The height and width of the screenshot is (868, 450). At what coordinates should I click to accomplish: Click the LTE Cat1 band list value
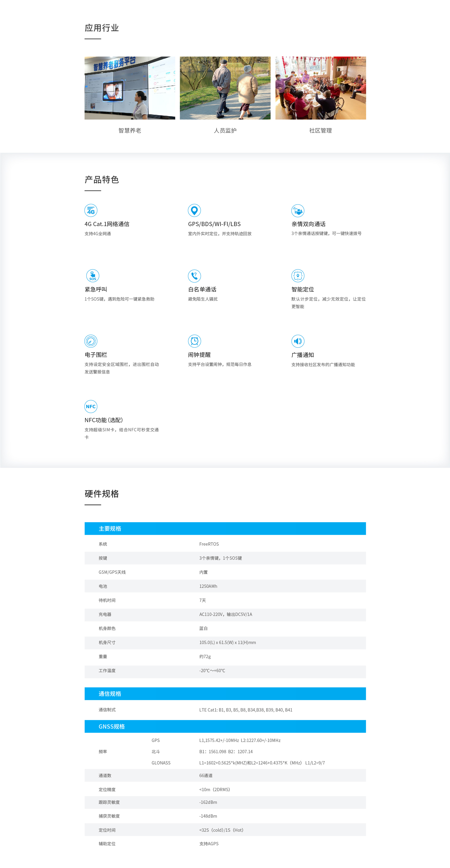246,710
